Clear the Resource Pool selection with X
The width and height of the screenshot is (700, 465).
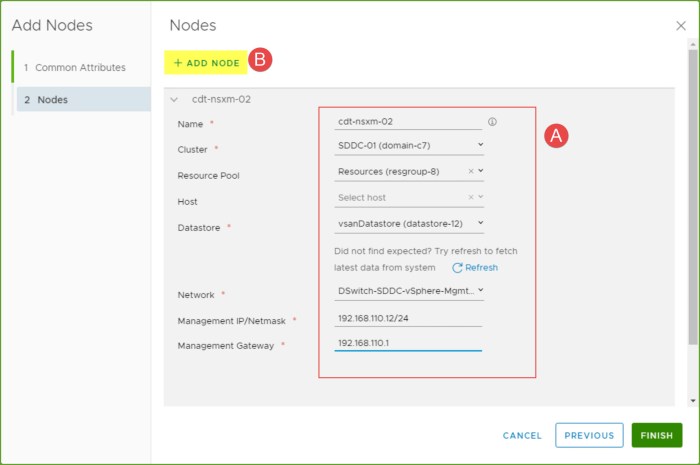(471, 171)
